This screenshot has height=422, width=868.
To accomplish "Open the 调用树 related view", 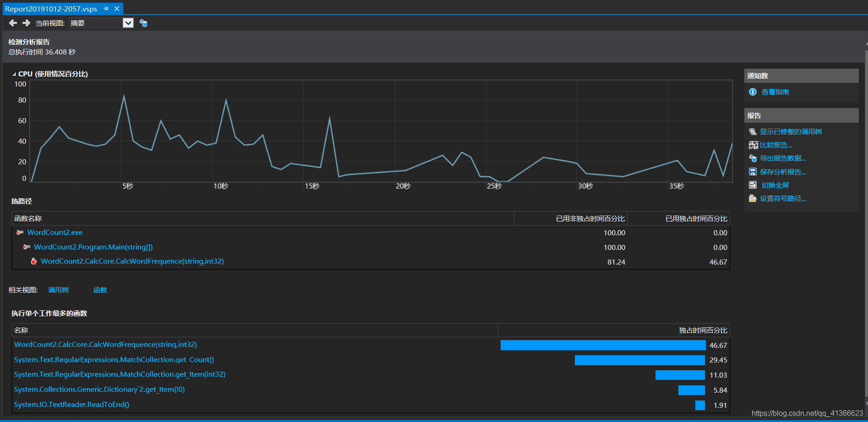I will [x=58, y=290].
